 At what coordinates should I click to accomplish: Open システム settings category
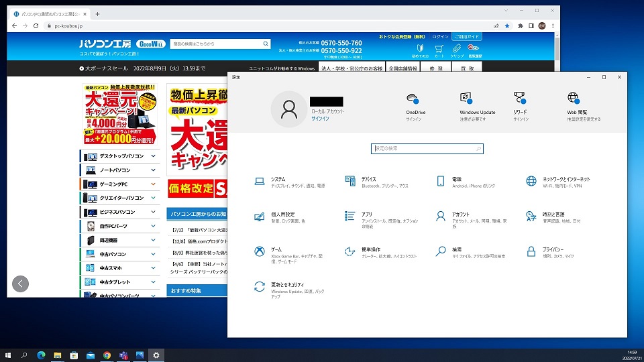click(x=278, y=180)
